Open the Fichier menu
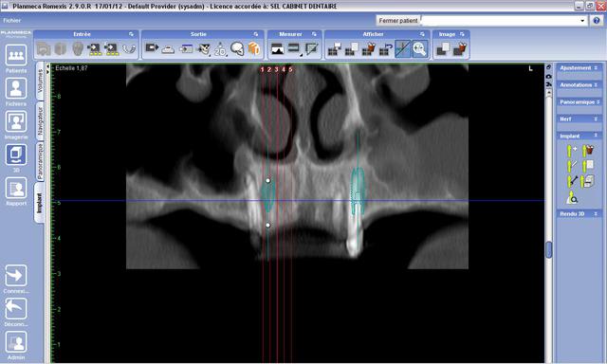The height and width of the screenshot is (364, 607). coord(12,21)
